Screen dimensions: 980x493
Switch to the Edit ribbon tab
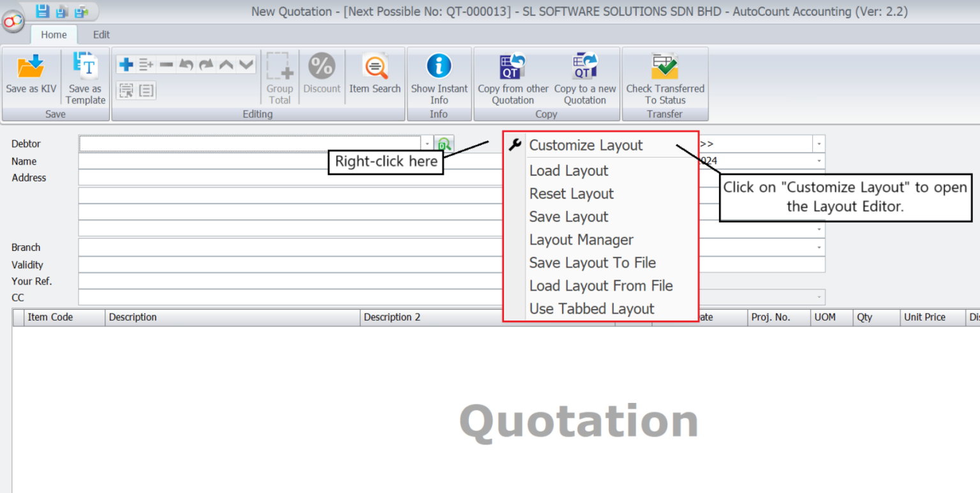(101, 35)
